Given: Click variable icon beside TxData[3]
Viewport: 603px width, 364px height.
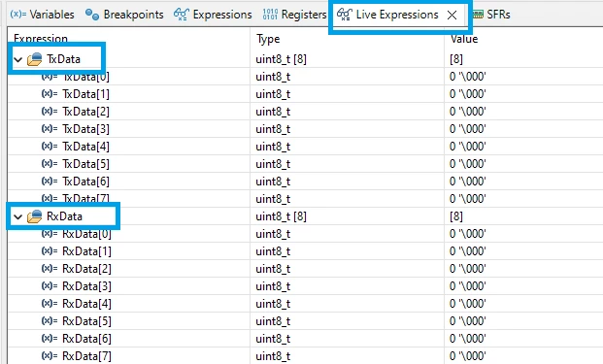Looking at the screenshot, I should pos(50,128).
